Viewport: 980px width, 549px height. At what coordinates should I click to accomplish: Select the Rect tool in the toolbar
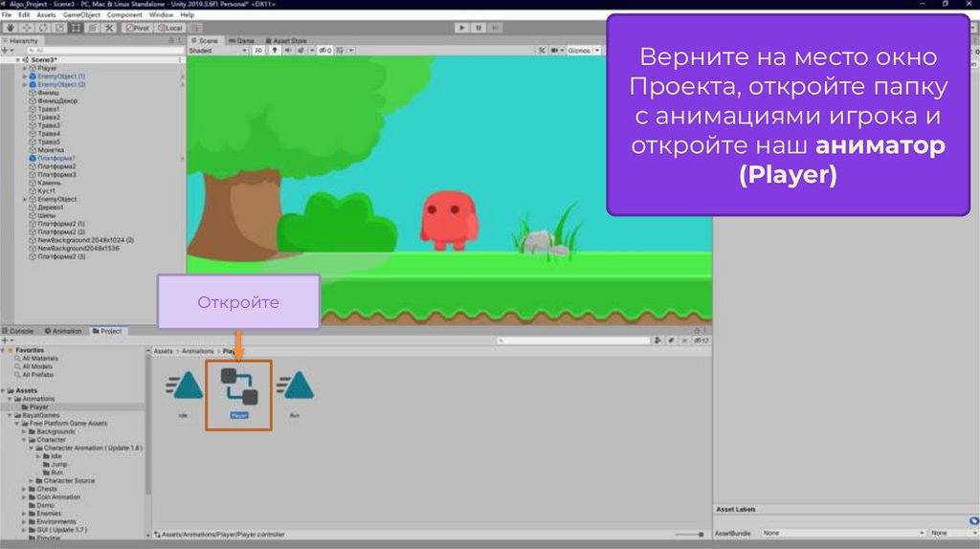76,28
